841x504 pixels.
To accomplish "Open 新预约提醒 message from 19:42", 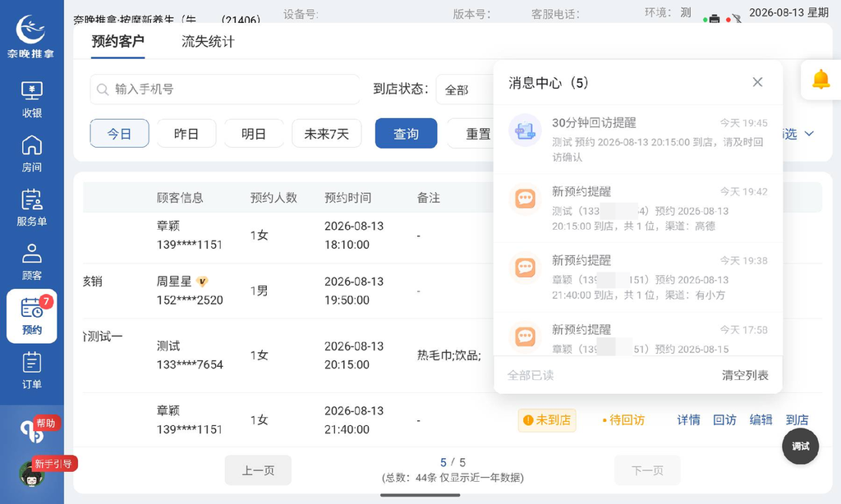I will pyautogui.click(x=637, y=208).
